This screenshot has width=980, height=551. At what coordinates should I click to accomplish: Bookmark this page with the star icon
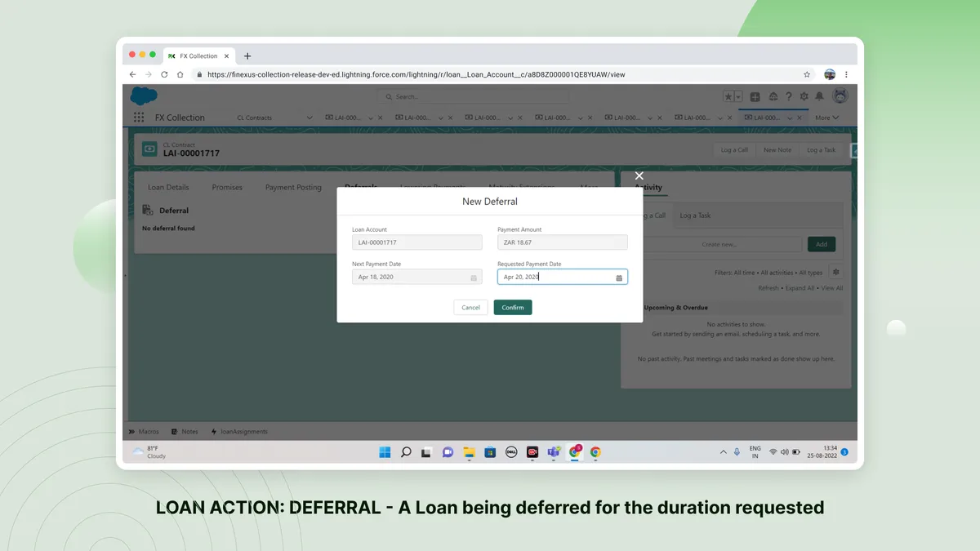click(807, 73)
